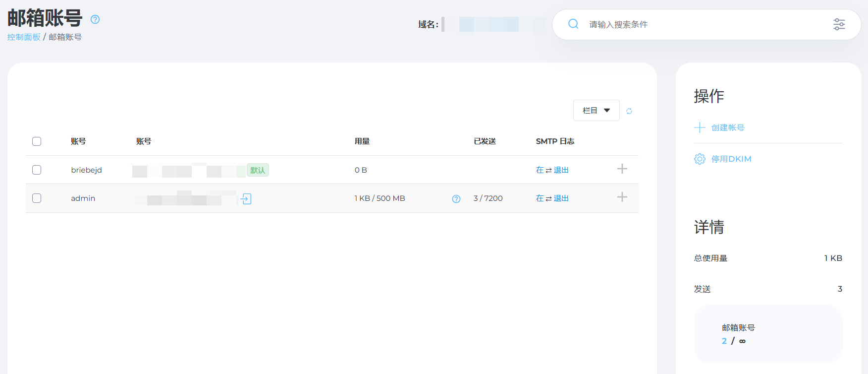Open the 栏目 columns dropdown

[x=596, y=111]
